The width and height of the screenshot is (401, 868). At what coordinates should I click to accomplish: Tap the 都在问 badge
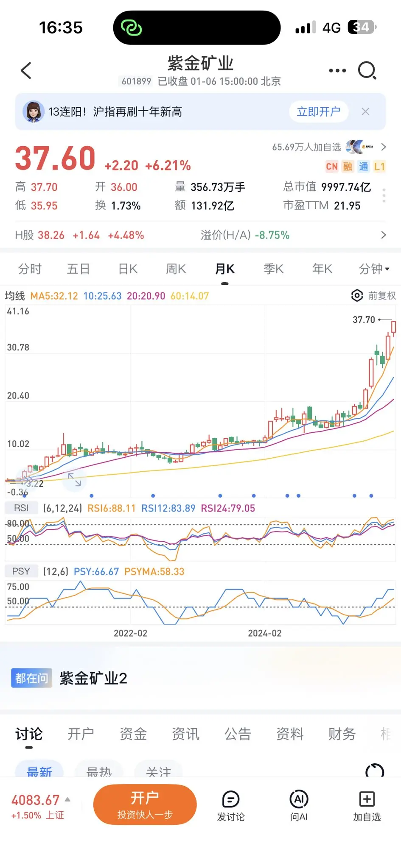click(31, 678)
